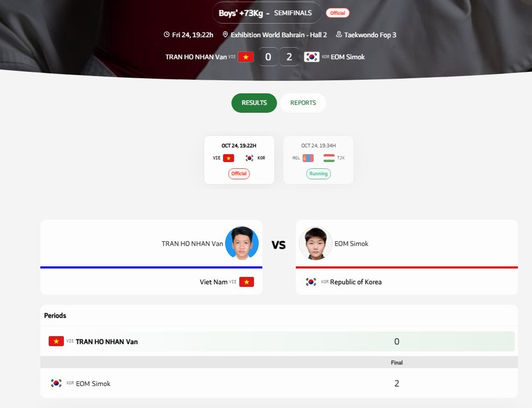Open TRAN HO NHAN Van's profile photo
This screenshot has width=532, height=408.
point(242,243)
